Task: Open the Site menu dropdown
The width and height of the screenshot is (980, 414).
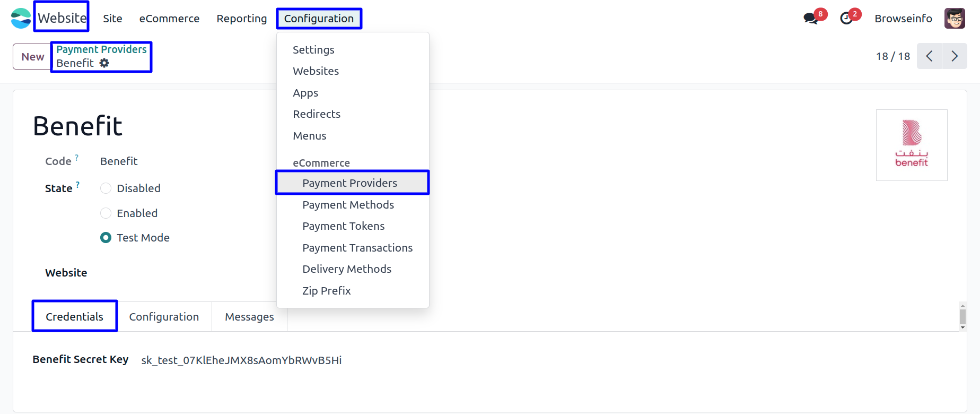Action: coord(112,19)
